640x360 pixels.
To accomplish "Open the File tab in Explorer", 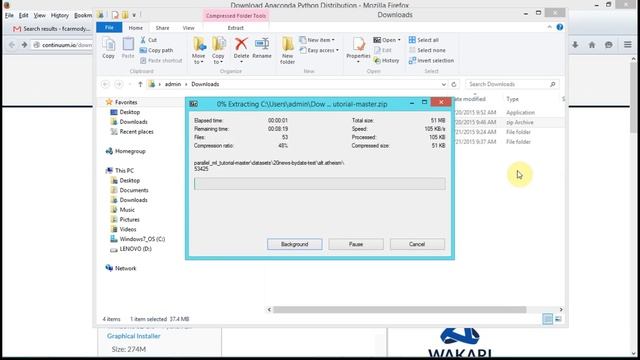I will (109, 27).
